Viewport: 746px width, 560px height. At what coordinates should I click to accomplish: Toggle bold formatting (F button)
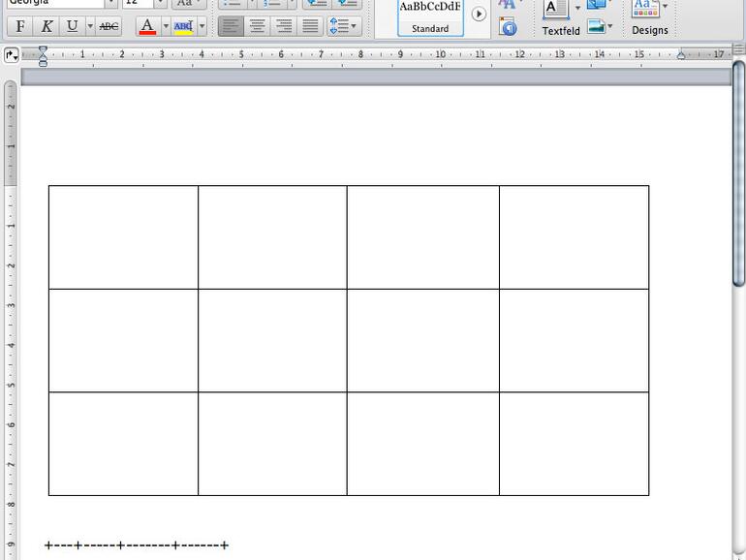[20, 26]
